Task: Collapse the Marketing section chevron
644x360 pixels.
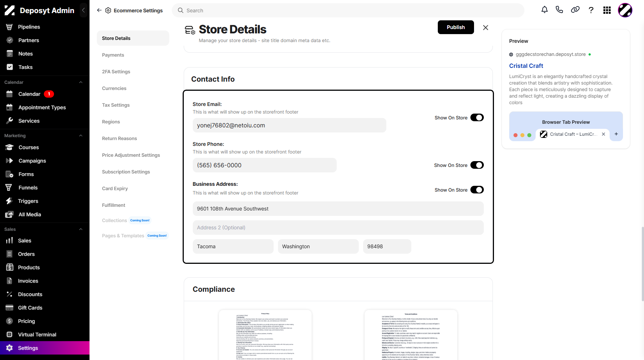Action: [81, 136]
